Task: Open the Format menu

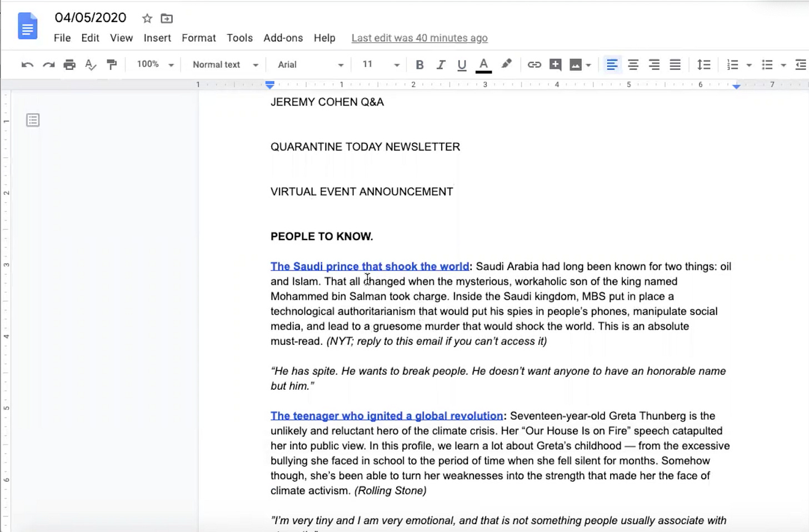Action: point(198,38)
